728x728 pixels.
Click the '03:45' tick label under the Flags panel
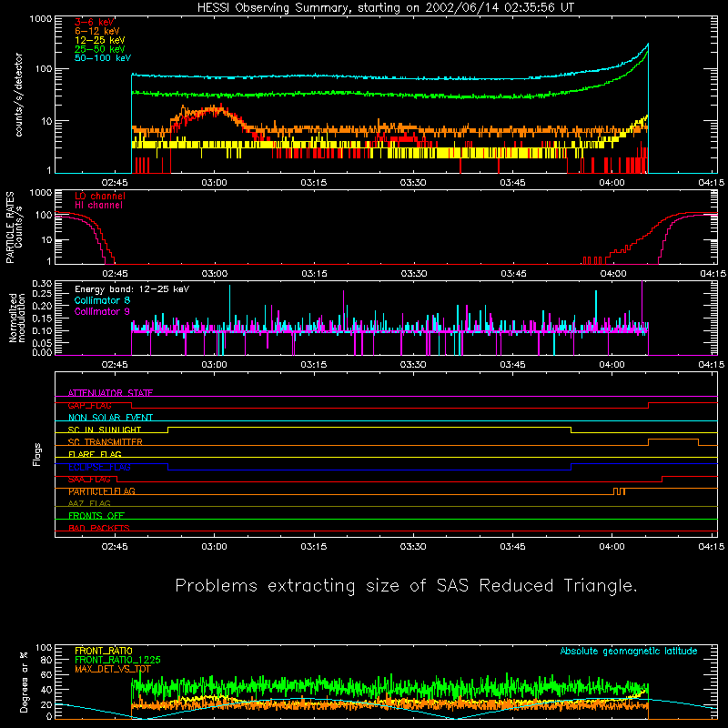512,547
